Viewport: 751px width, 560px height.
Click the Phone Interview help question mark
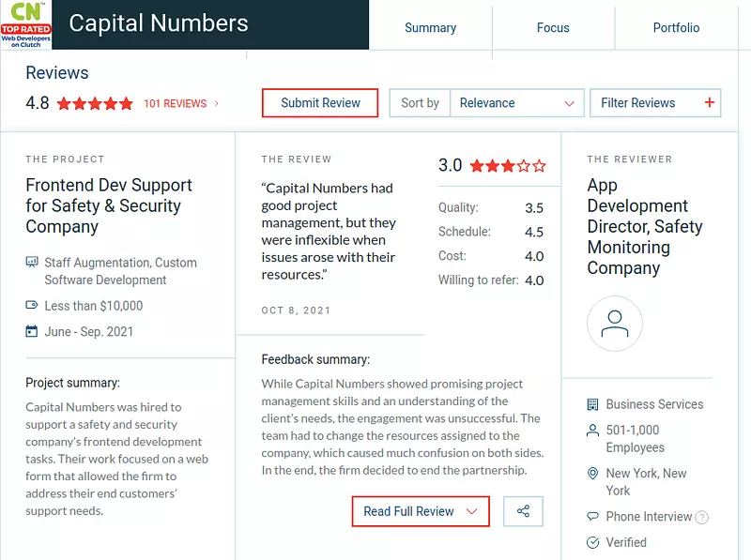tap(701, 517)
